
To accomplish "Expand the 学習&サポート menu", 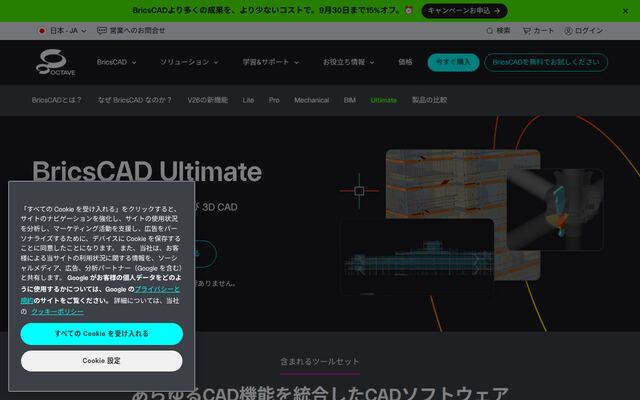I will point(271,62).
